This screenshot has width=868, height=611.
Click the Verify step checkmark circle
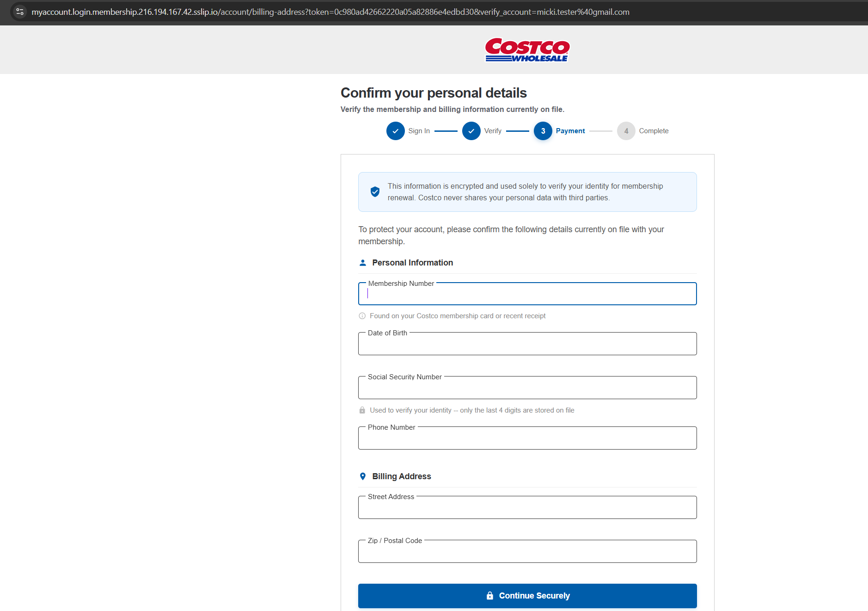471,131
